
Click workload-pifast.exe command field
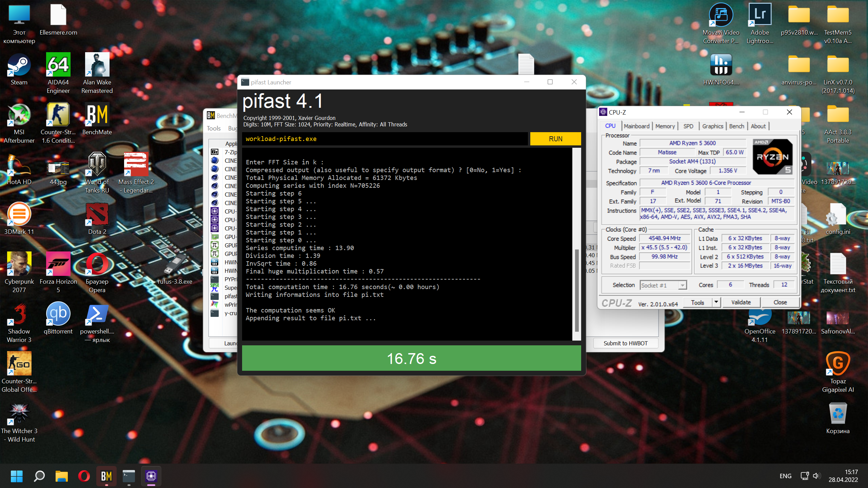point(385,139)
